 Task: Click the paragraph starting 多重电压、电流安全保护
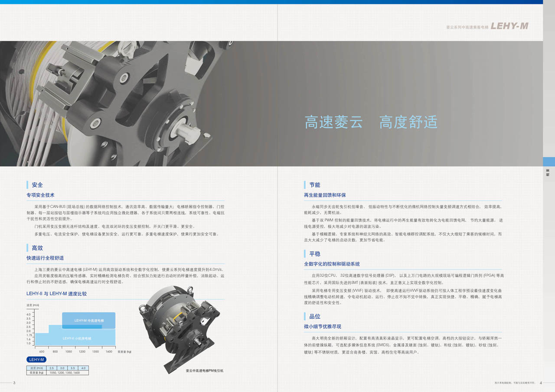click(127, 234)
